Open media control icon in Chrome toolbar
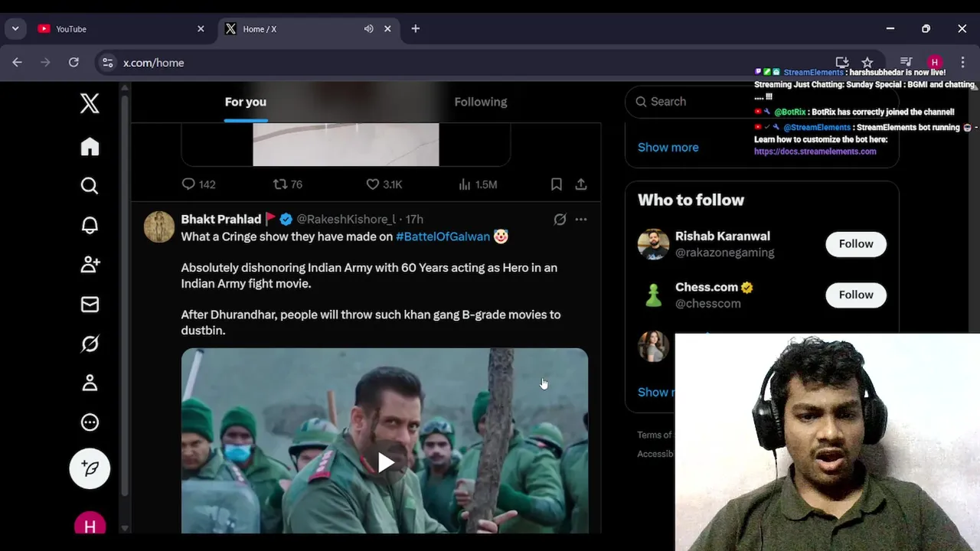This screenshot has width=980, height=551. [x=906, y=63]
